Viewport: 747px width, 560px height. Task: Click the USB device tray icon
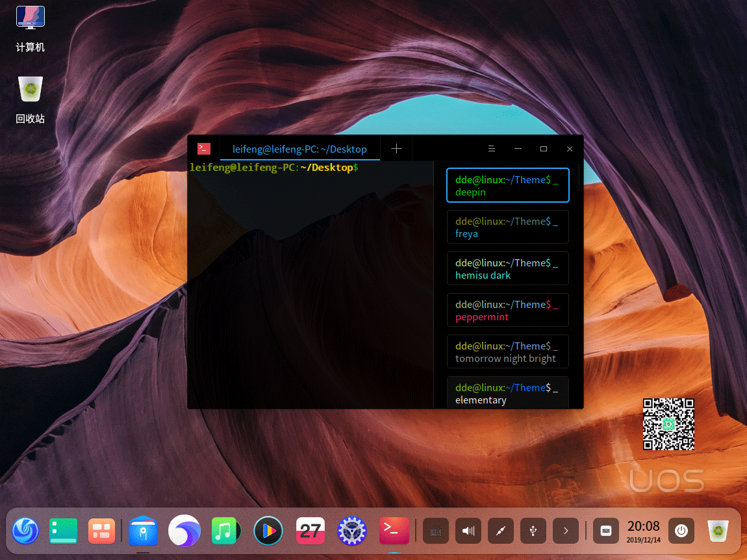pyautogui.click(x=533, y=531)
